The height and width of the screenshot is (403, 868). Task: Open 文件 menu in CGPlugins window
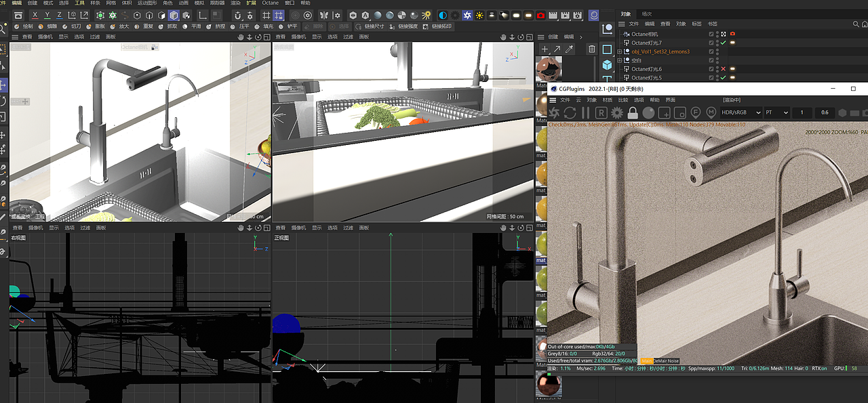(x=567, y=100)
